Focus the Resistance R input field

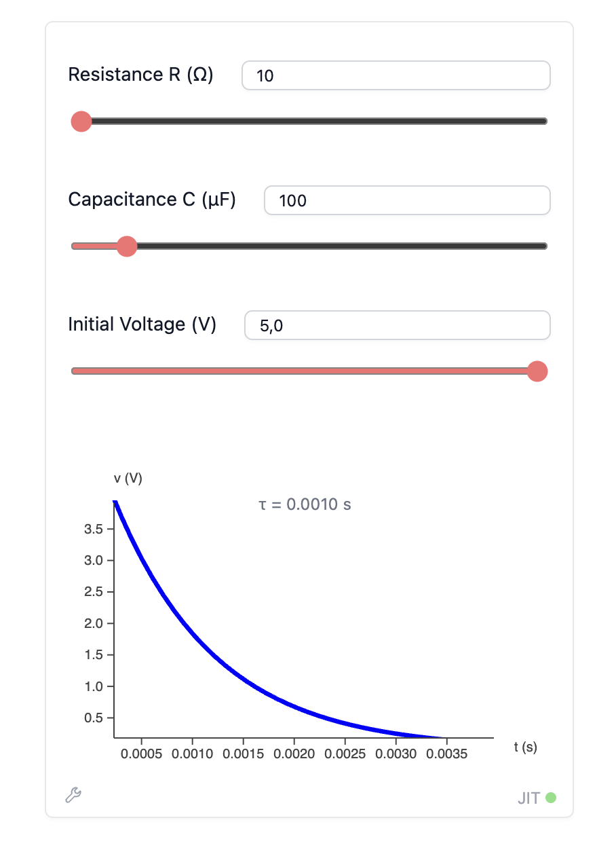[x=396, y=75]
